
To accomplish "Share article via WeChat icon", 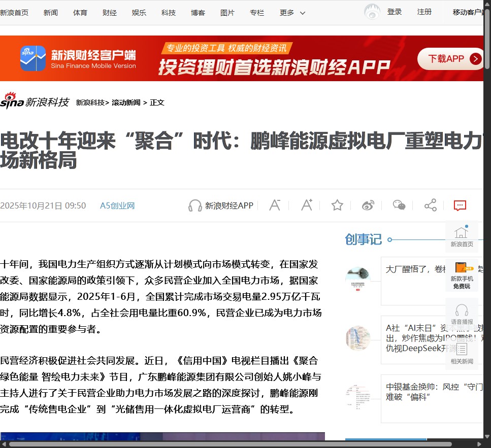I will 399,205.
